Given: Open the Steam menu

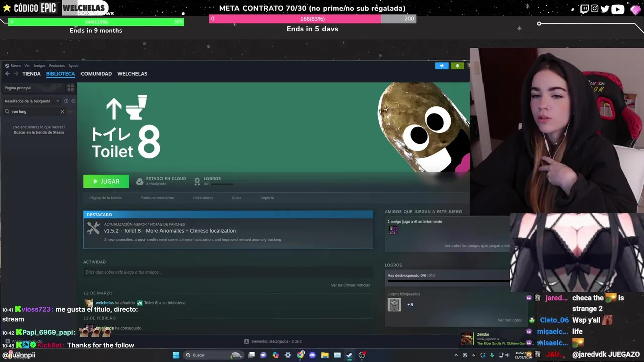Looking at the screenshot, I should [13, 66].
